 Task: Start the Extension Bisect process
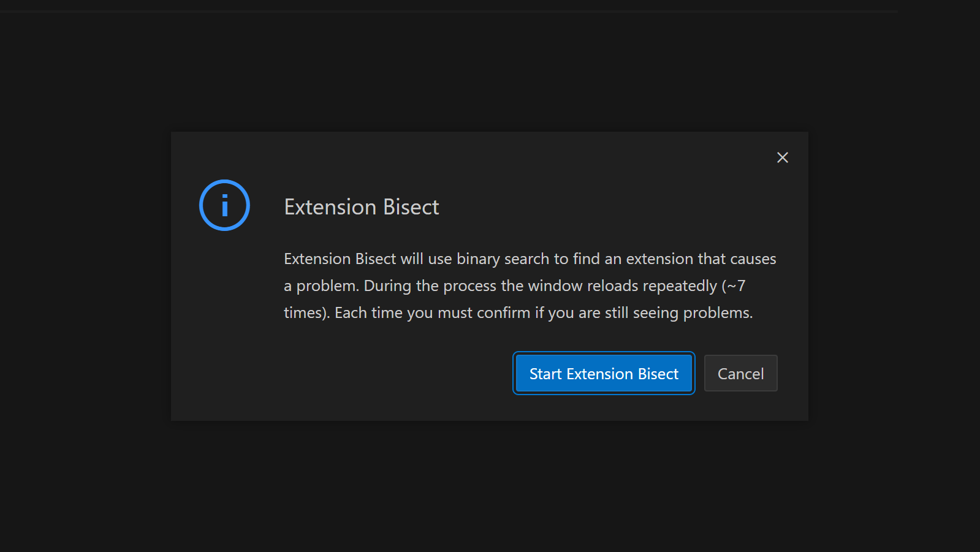coord(604,373)
